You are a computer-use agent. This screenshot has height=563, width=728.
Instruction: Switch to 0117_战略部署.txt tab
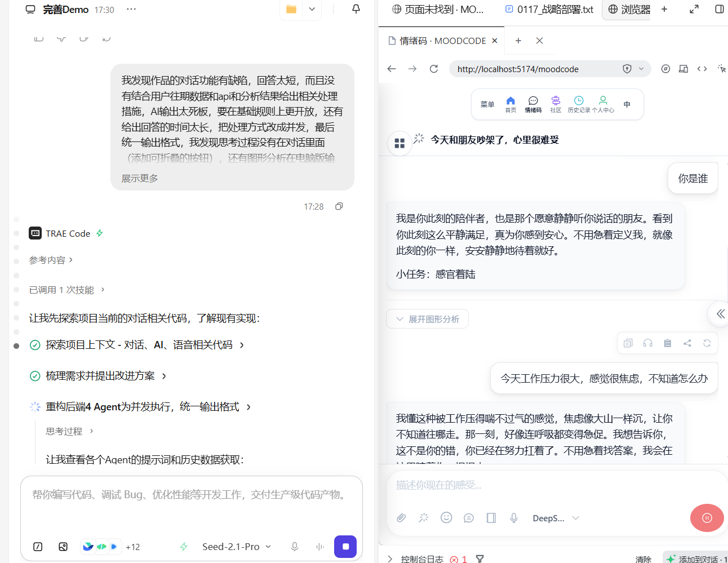549,9
